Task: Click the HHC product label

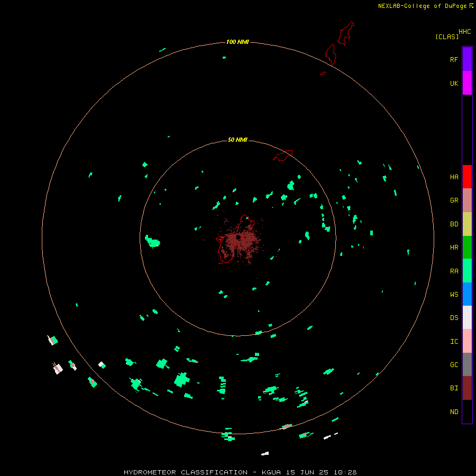Action: (x=464, y=32)
